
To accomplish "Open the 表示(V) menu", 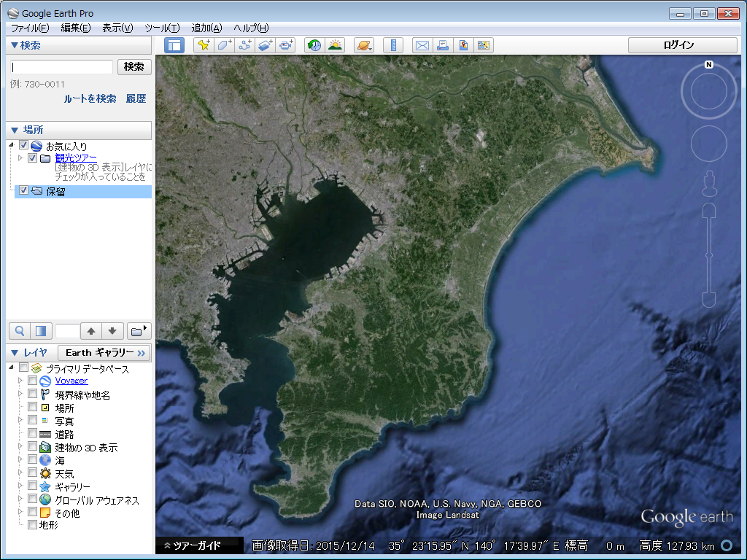I will pos(117,28).
